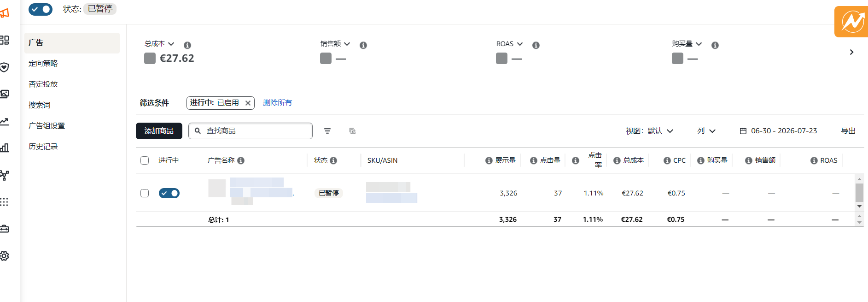
Task: Open the megaphone campaigns icon in sidebar
Action: 5,13
